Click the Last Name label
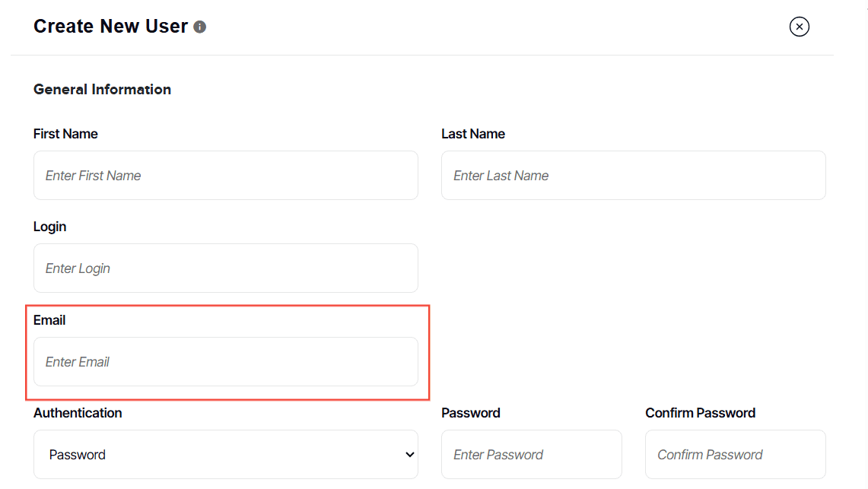 (473, 134)
